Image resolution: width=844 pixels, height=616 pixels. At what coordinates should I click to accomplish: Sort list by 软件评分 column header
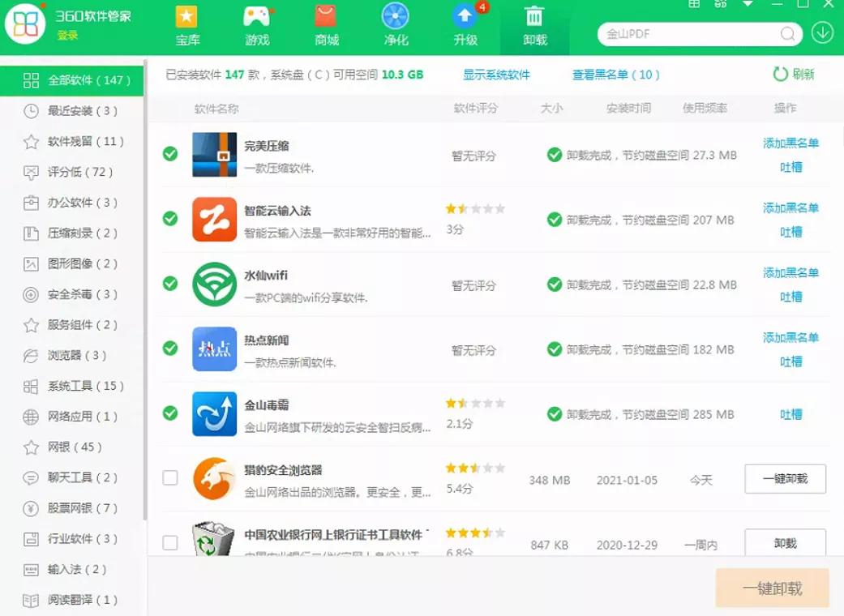[475, 109]
